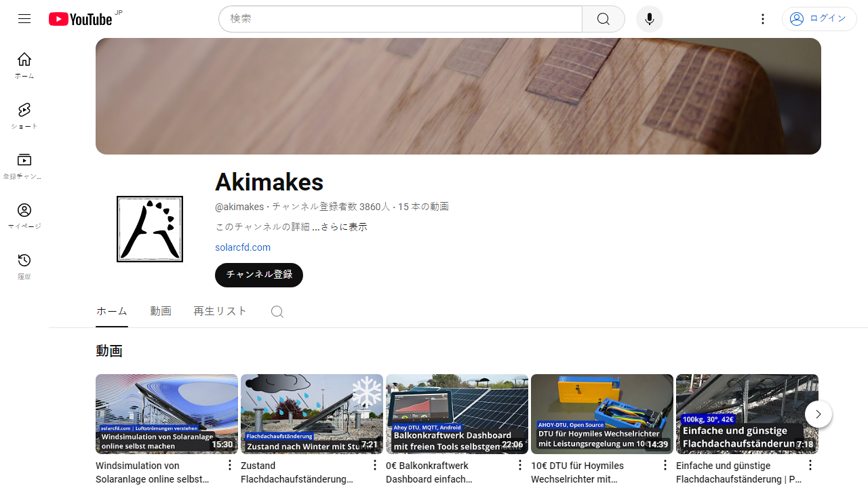
Task: Click the Akimakes channel name heading
Action: (269, 182)
